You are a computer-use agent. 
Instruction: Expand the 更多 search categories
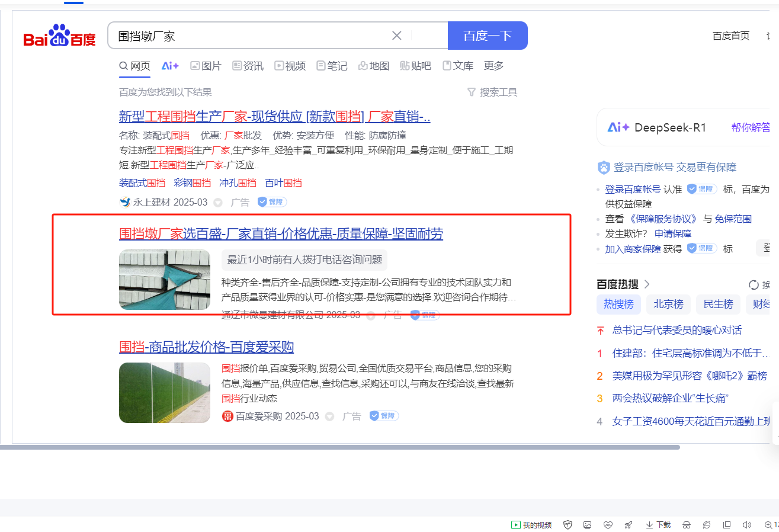pos(493,66)
